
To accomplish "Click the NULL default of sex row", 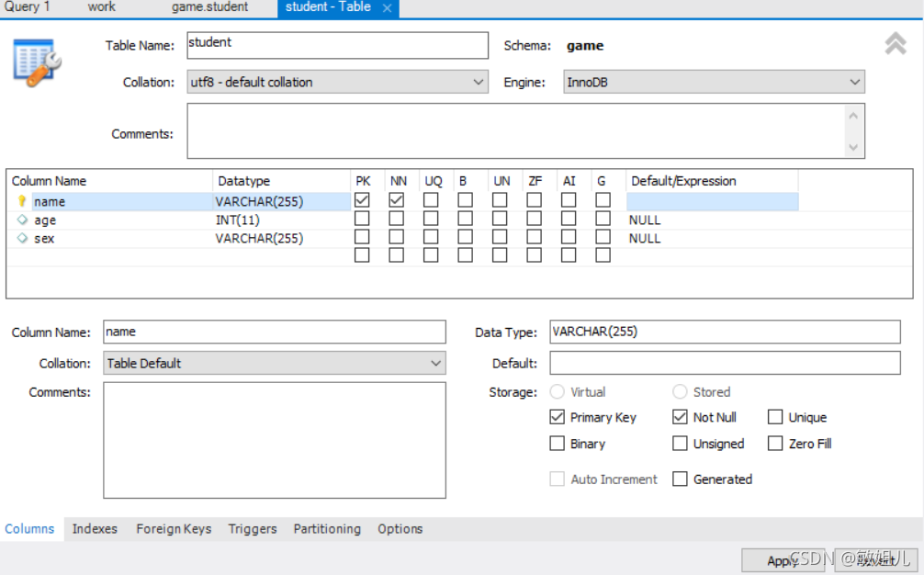I will 645,238.
